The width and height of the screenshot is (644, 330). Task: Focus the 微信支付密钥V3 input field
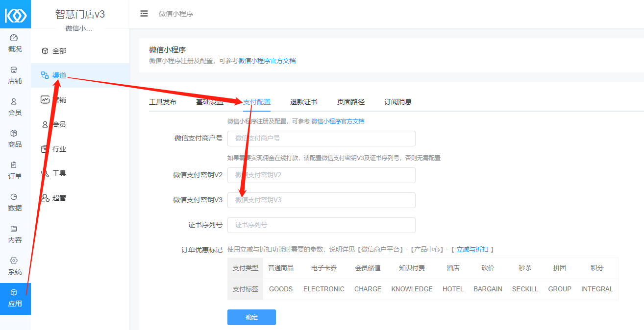point(322,200)
